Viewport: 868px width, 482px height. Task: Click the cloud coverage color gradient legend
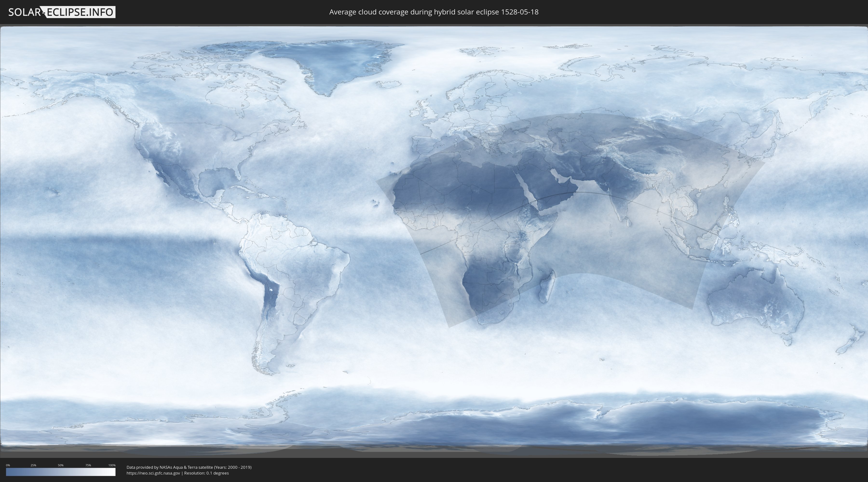pyautogui.click(x=61, y=472)
